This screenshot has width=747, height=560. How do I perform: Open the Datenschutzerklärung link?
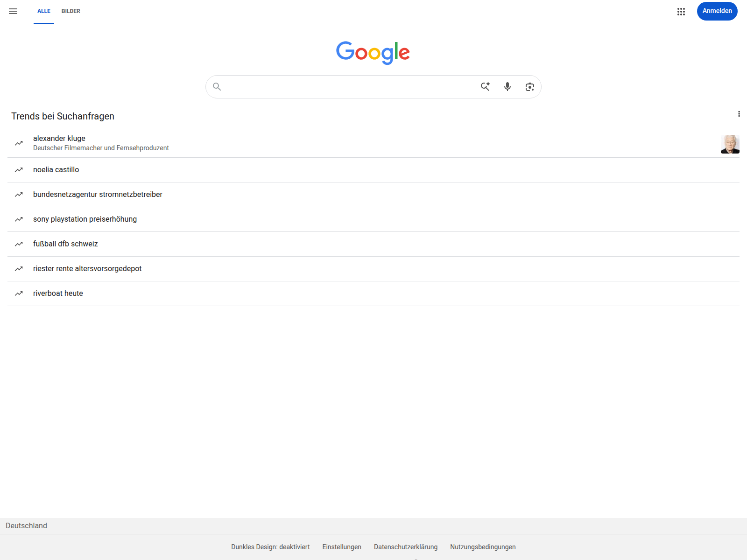coord(406,547)
